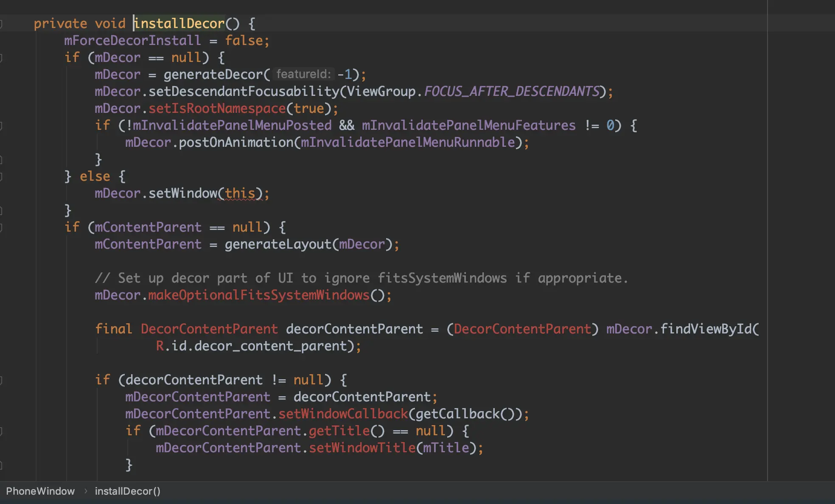
Task: Collapse the 'if (mDecor == null)' fold marker
Action: [x=1, y=58]
